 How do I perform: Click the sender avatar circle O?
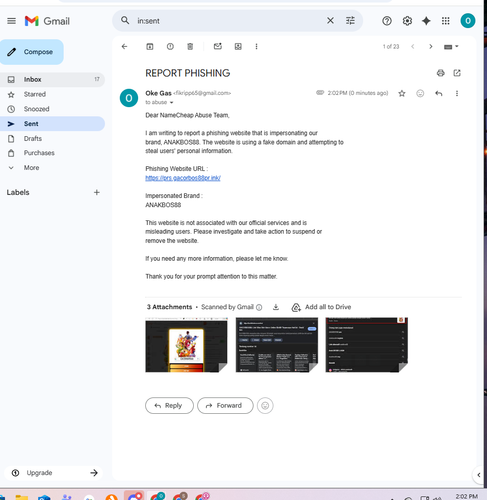click(x=129, y=98)
